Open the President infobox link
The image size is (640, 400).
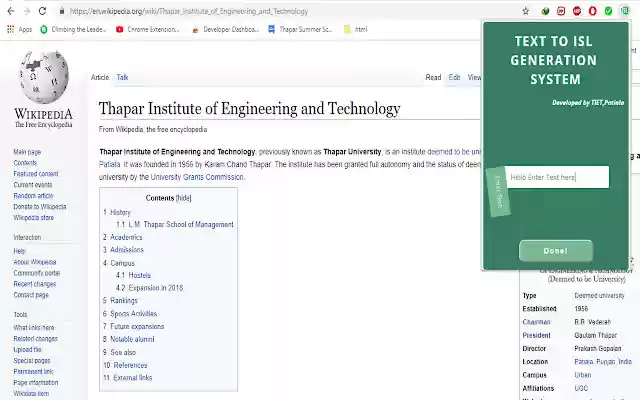coord(536,335)
